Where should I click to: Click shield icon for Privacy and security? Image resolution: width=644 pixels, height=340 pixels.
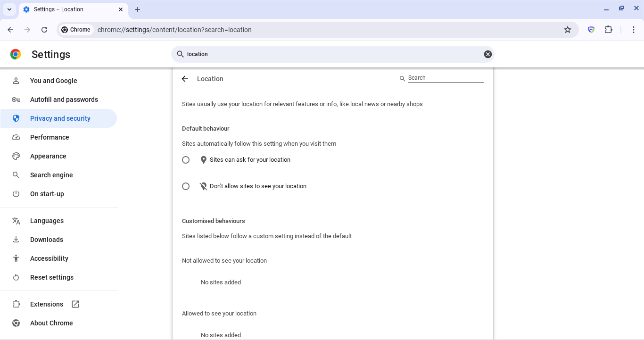coord(16,118)
